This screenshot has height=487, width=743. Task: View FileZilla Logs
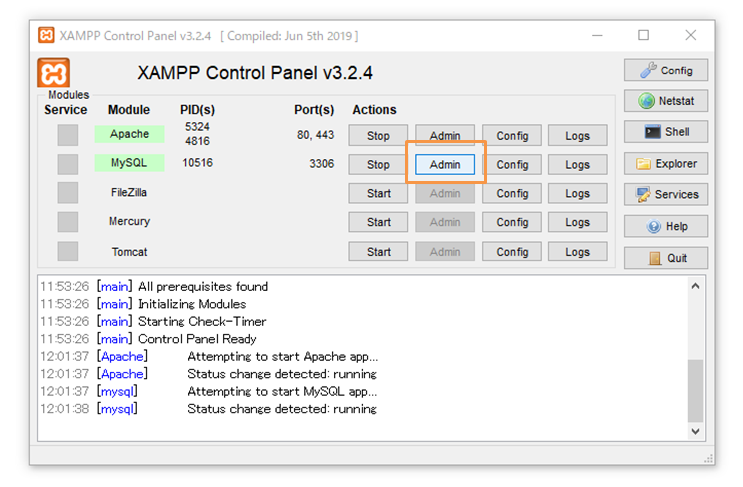click(x=578, y=193)
